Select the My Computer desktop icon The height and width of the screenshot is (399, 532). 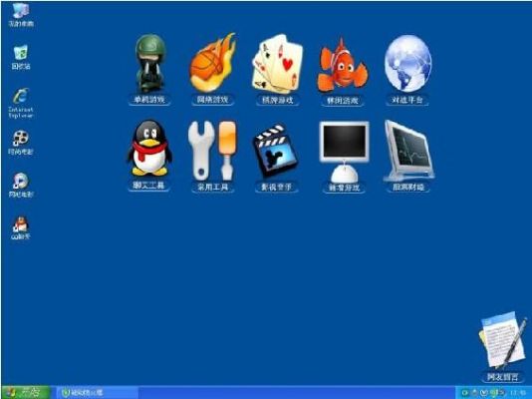point(21,15)
